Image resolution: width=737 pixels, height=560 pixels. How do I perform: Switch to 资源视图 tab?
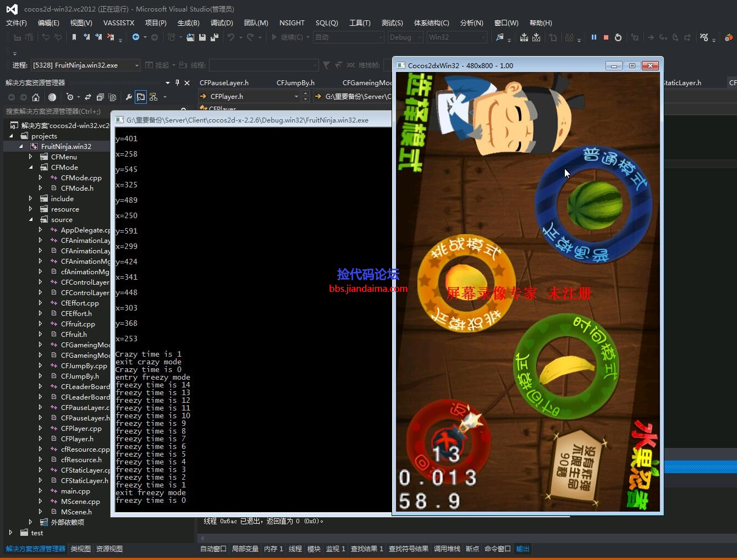109,548
